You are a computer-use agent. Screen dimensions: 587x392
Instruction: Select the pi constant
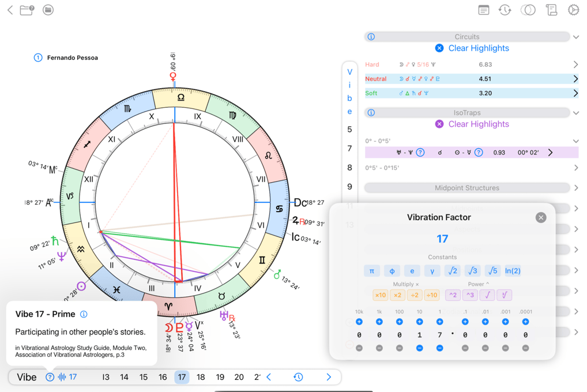372,271
